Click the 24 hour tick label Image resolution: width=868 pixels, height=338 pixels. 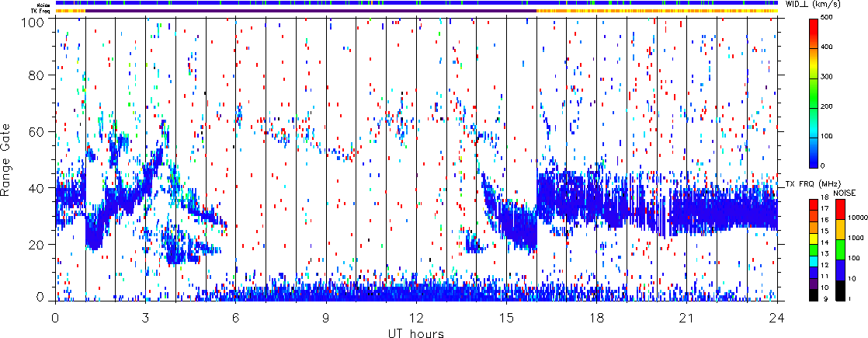pos(778,318)
